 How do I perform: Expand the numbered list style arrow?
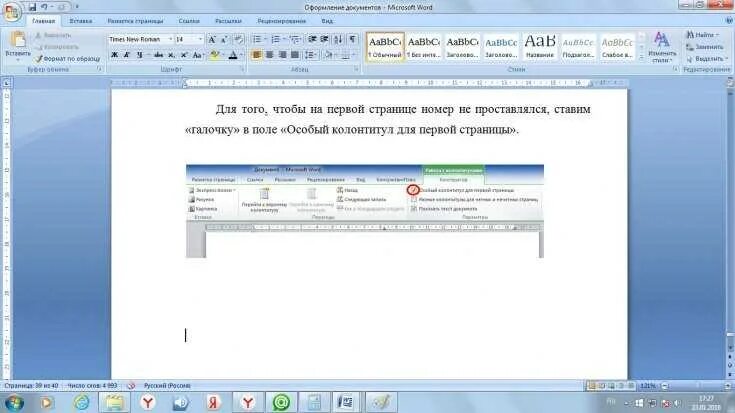pyautogui.click(x=284, y=39)
